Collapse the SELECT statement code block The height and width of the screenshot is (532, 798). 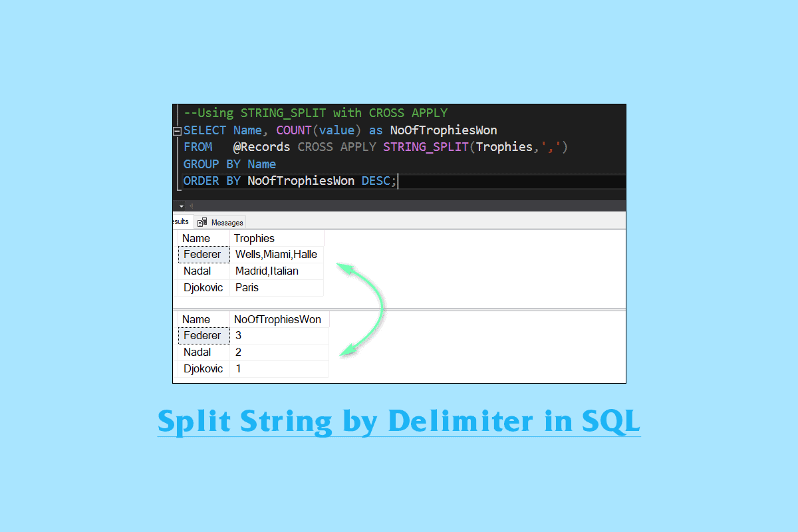176,130
